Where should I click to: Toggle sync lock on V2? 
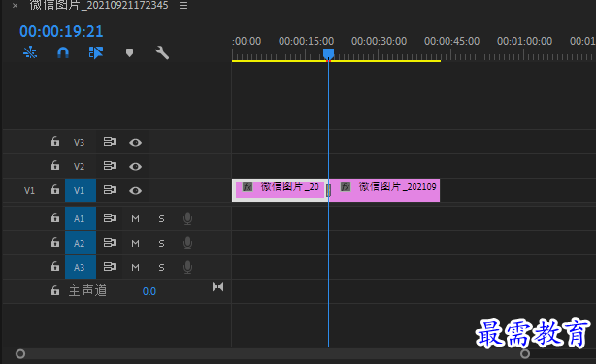click(x=110, y=166)
